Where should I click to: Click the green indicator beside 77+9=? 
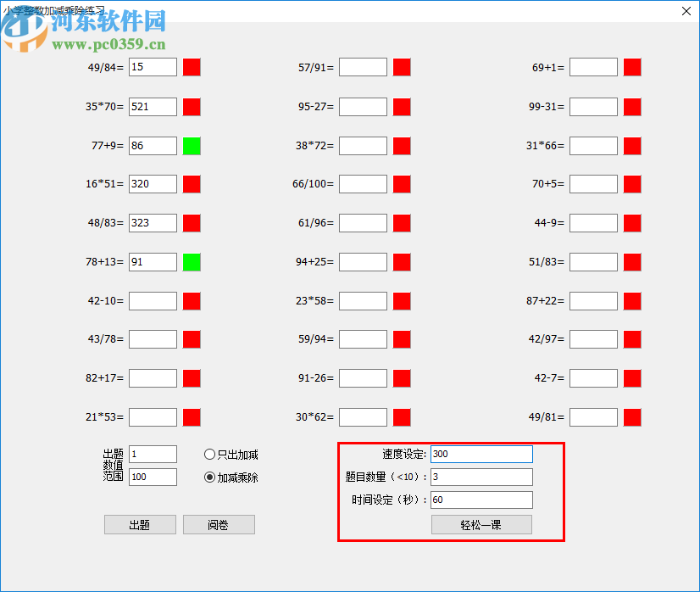(192, 145)
